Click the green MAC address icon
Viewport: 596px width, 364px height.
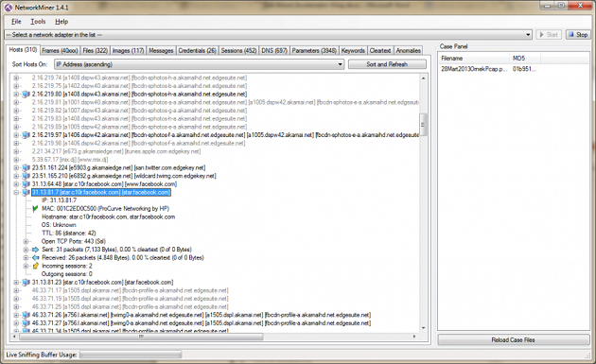pos(35,209)
